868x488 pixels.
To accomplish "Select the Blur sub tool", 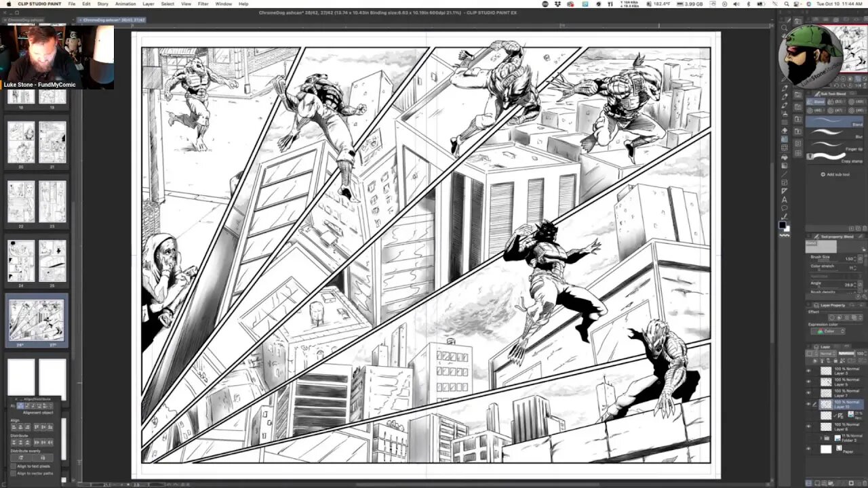I will [x=835, y=134].
